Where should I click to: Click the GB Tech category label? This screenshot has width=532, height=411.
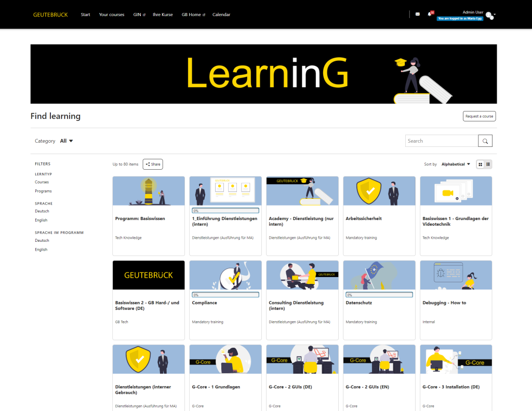click(x=122, y=322)
